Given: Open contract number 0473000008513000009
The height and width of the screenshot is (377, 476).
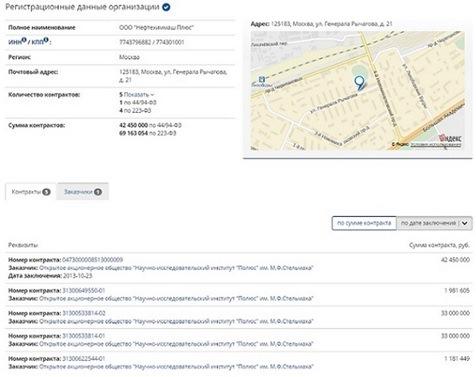Looking at the screenshot, I should 93,260.
